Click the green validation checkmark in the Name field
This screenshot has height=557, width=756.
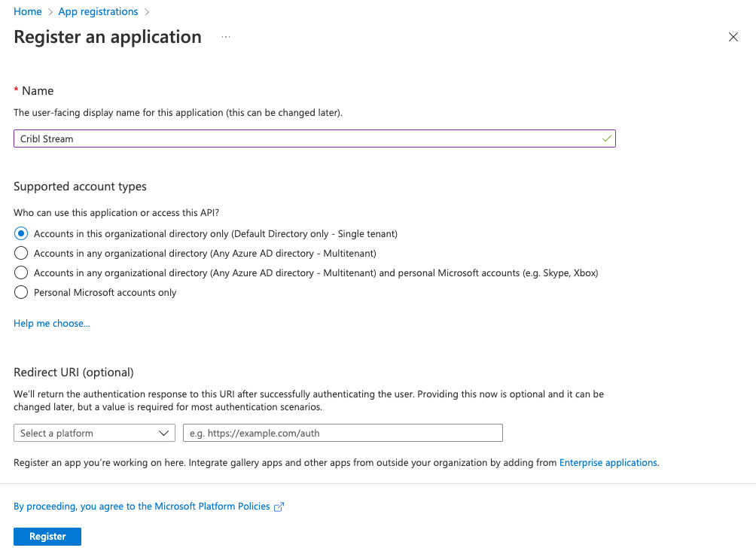(x=606, y=138)
